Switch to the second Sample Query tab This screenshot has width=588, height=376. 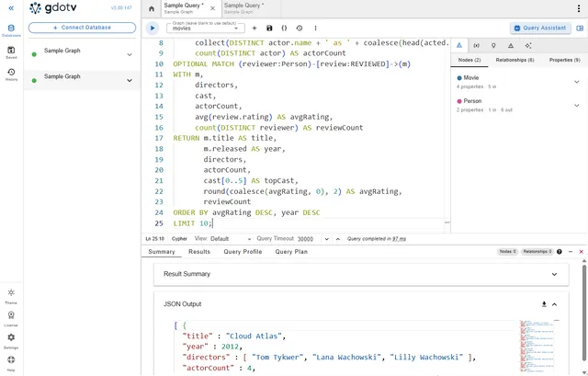tap(243, 8)
